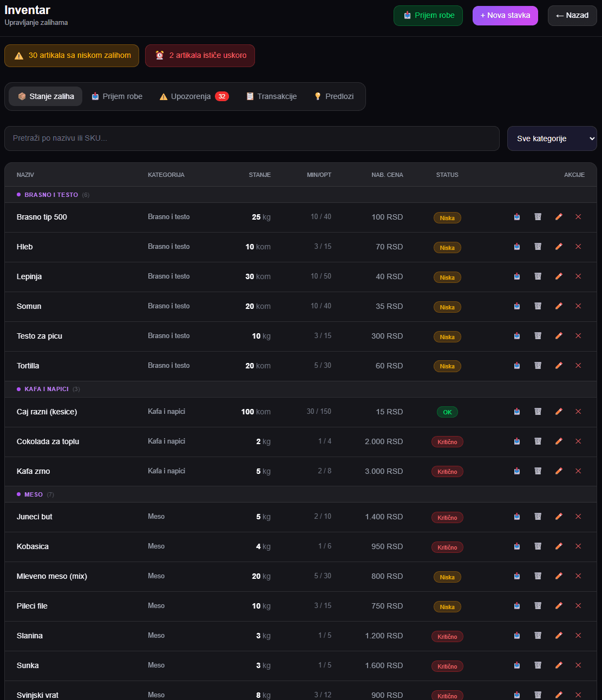
Task: Remove Sunka via its red X icon
Action: click(x=578, y=665)
